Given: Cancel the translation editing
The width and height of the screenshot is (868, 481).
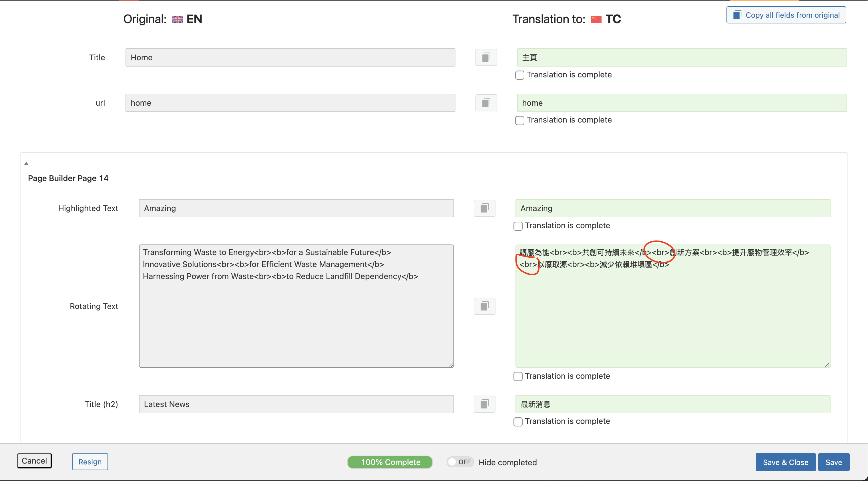Looking at the screenshot, I should pyautogui.click(x=34, y=460).
